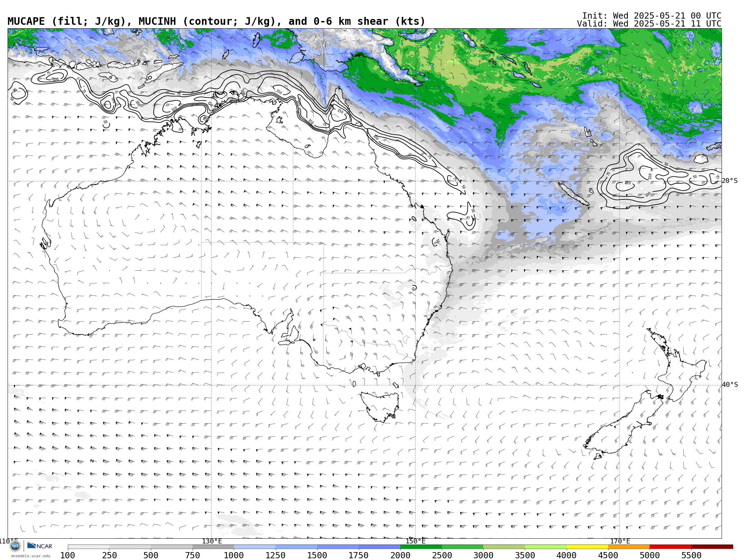Click the Tasmania island outline on the map
The image size is (744, 560).
pos(380,406)
